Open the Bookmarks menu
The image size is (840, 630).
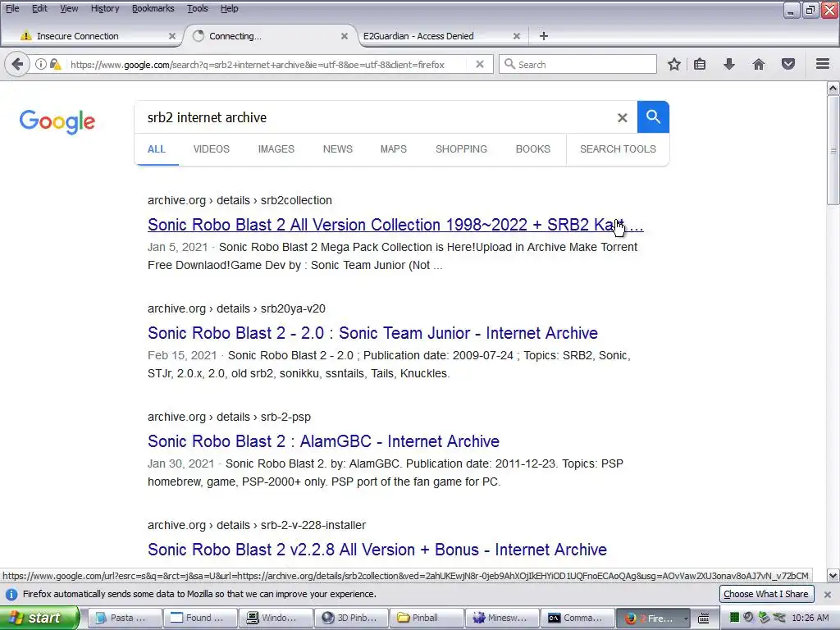(x=153, y=8)
